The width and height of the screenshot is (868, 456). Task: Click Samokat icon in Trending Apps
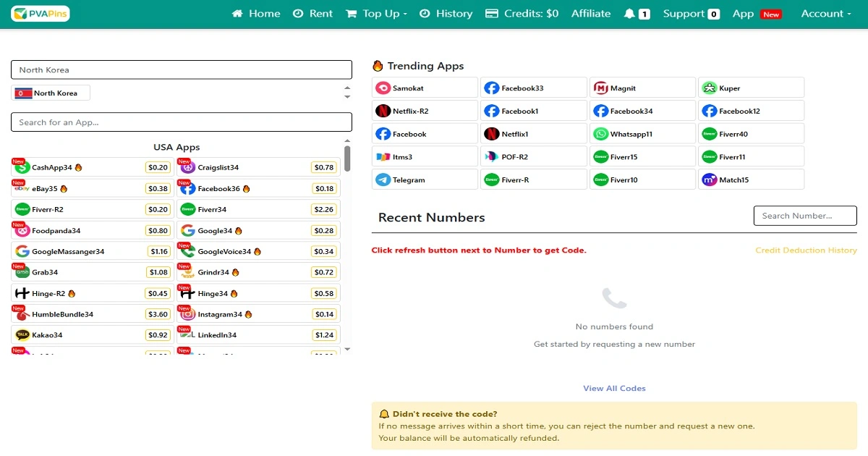(383, 88)
